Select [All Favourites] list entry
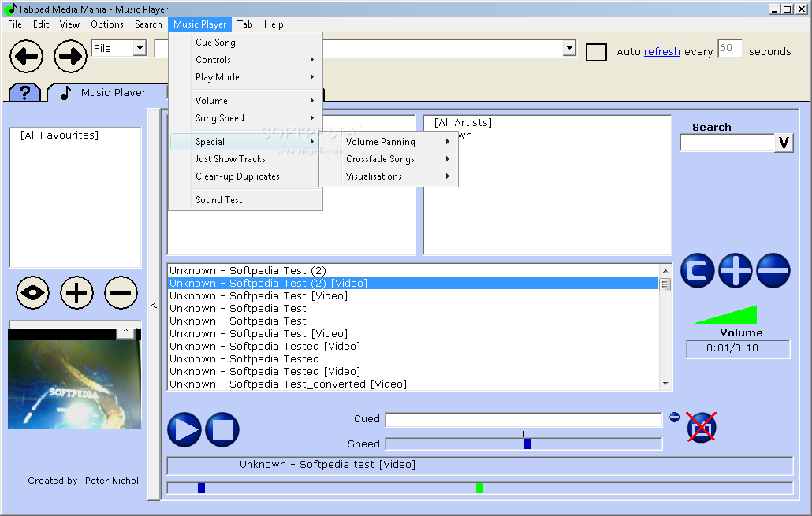This screenshot has height=516, width=812. coord(59,135)
